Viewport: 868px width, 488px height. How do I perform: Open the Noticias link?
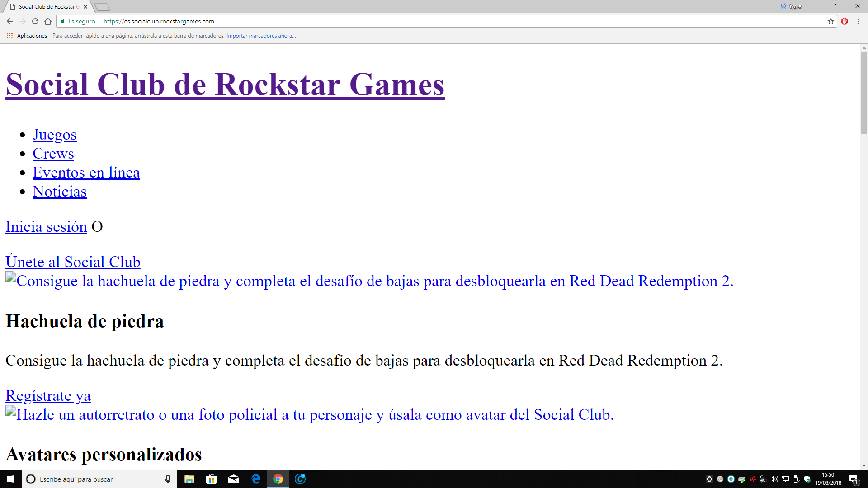(x=60, y=192)
